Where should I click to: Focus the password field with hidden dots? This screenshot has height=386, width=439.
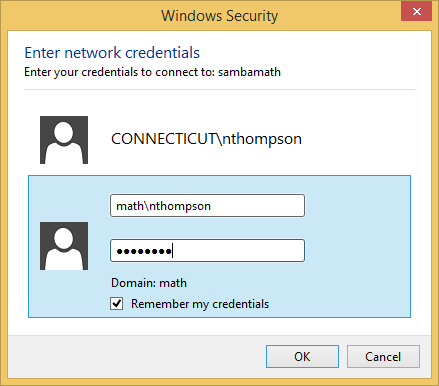pyautogui.click(x=207, y=250)
